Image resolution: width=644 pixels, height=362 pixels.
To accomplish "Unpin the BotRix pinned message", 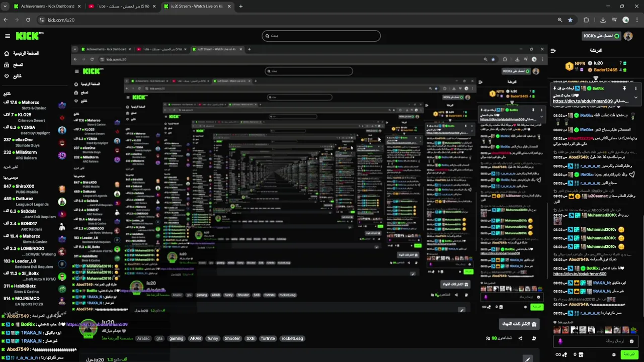I will (x=624, y=88).
